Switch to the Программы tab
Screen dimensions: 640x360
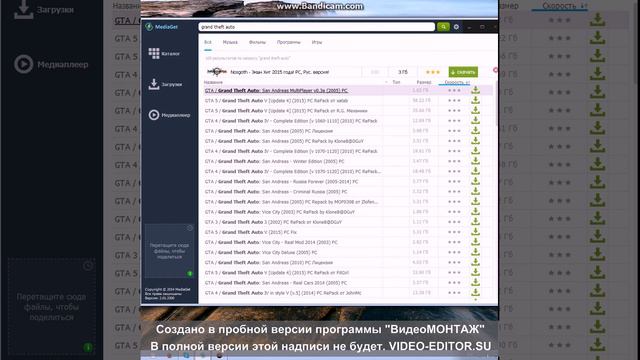point(289,42)
